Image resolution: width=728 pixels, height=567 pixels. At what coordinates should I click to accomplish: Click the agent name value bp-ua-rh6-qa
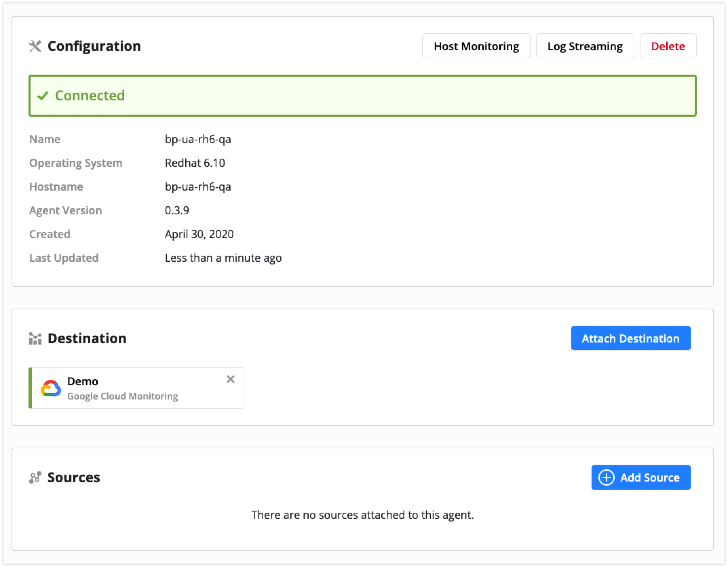coord(198,139)
